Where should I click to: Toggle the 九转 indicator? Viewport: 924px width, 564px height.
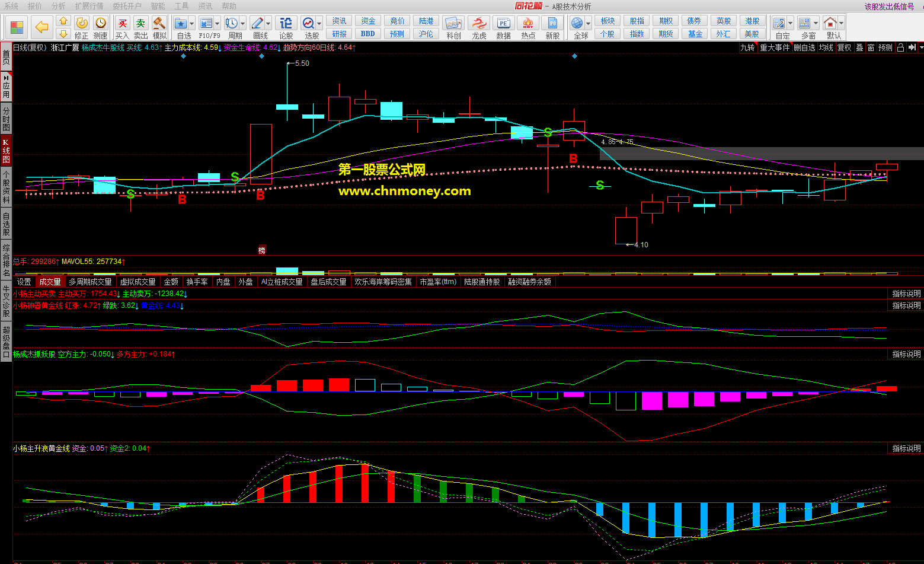[x=748, y=47]
